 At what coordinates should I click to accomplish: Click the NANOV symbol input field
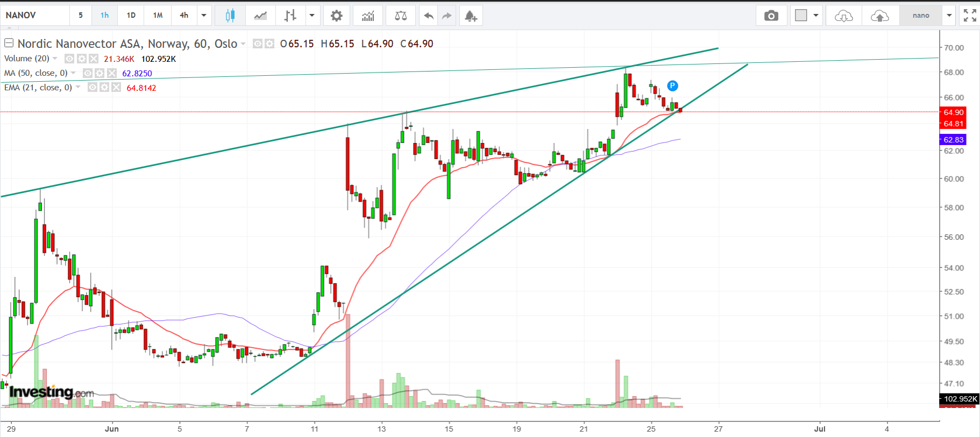click(x=35, y=16)
